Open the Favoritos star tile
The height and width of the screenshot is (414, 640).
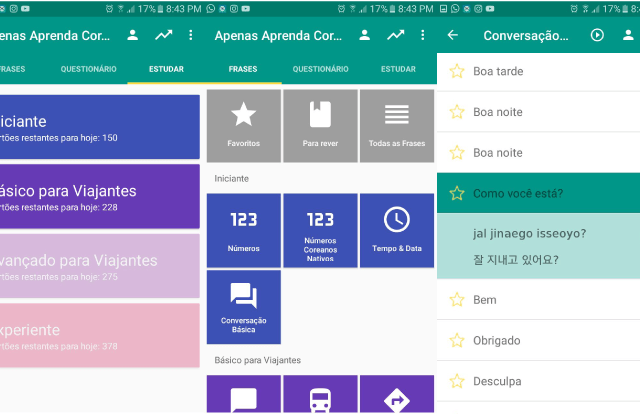[243, 125]
